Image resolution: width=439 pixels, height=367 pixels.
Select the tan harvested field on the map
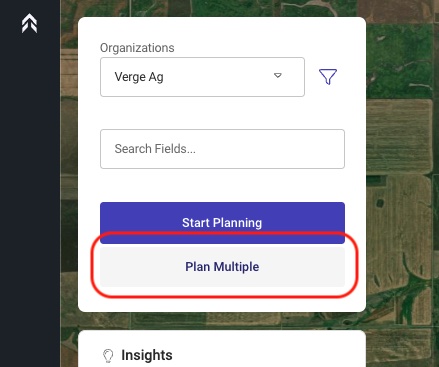pos(399,136)
